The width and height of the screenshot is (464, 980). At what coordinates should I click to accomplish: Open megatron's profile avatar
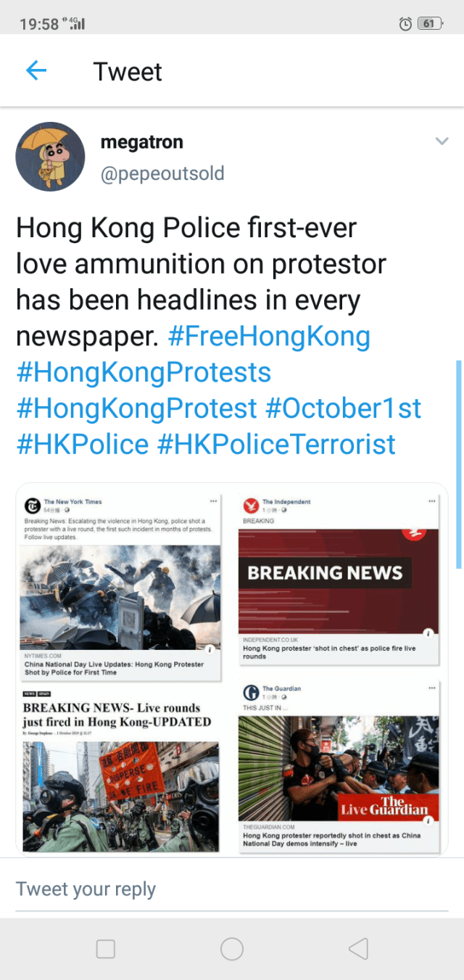[50, 157]
